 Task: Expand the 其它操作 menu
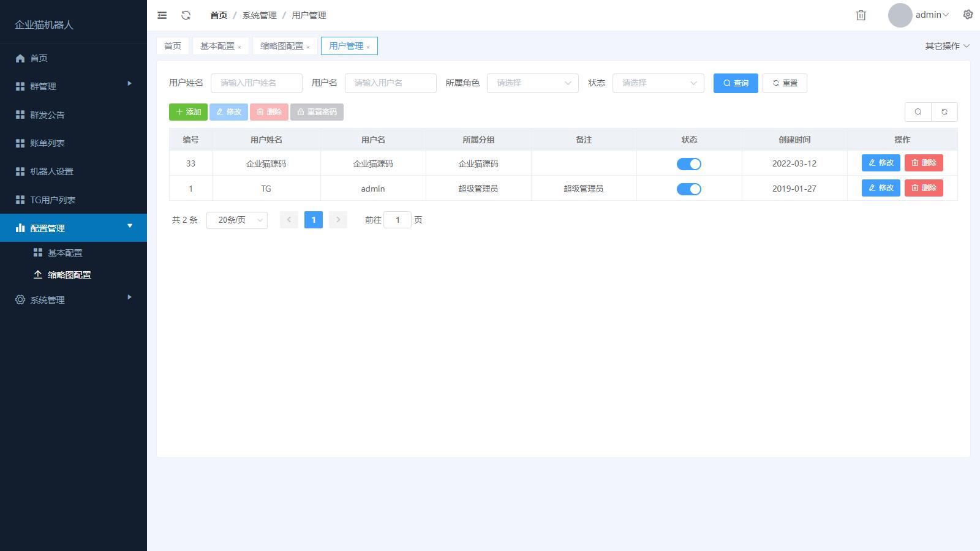[x=947, y=46]
